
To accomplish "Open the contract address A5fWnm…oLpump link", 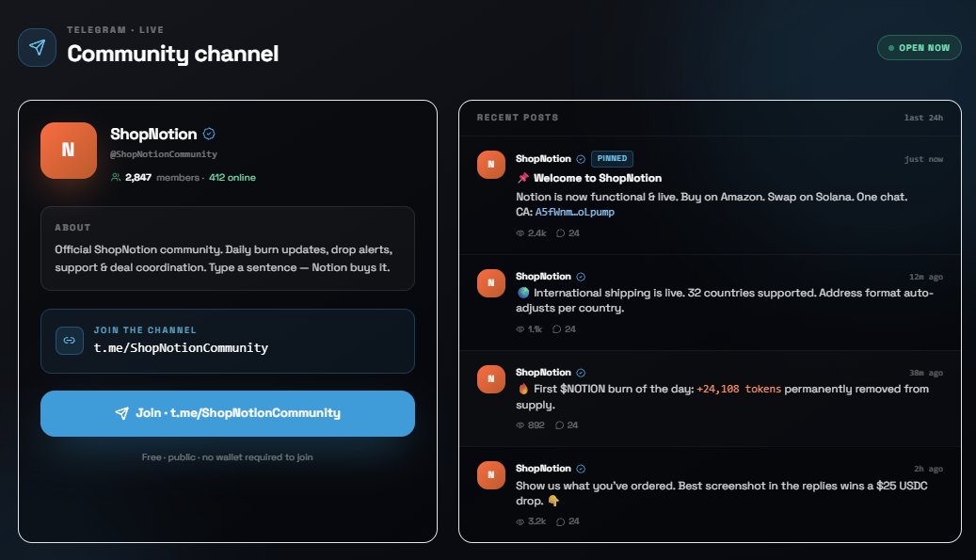I will 574,212.
